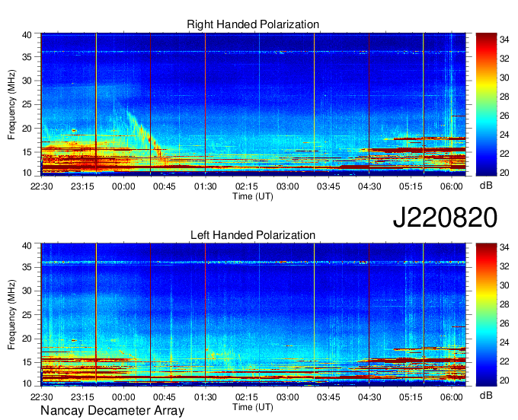Click the 03:00 time tick on Right Handed plot
Viewport: 518px width, 420px height.
(287, 186)
